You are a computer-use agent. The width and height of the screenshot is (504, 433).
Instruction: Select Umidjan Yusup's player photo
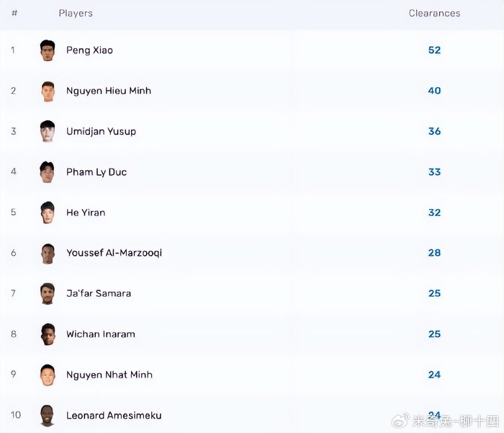(x=48, y=131)
